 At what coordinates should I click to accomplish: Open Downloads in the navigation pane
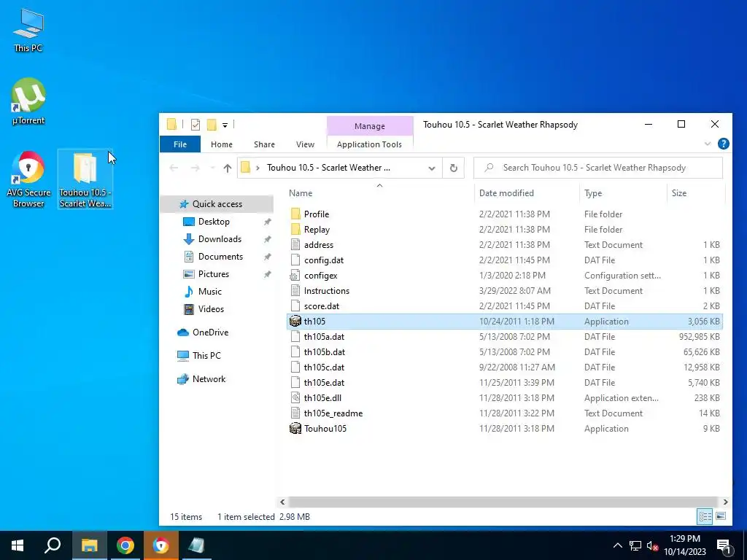click(x=220, y=239)
